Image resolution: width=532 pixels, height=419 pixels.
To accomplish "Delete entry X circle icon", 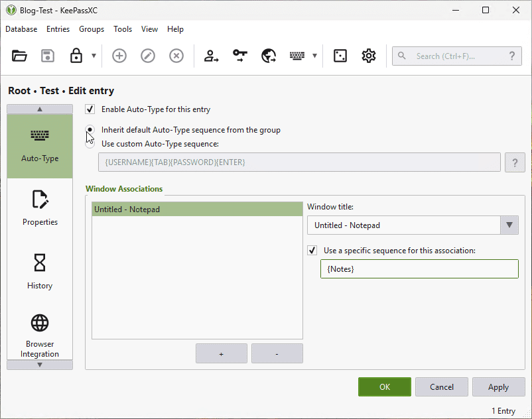I will pos(176,56).
